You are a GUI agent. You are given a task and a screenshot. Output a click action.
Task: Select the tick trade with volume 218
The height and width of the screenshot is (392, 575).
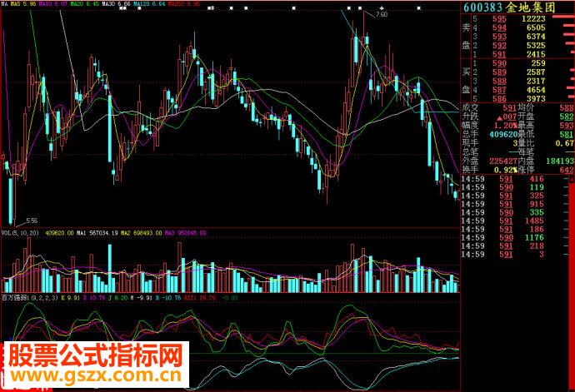[x=537, y=246]
